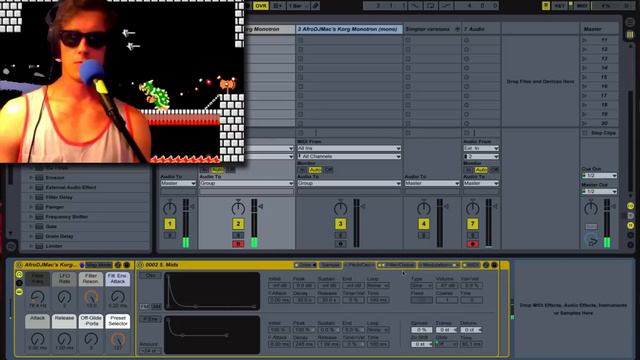Launch master scene 17

pyautogui.click(x=585, y=96)
